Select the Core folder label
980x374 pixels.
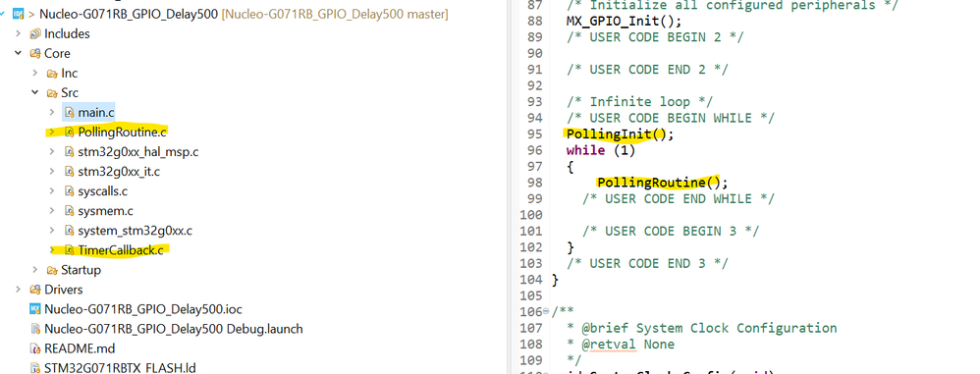point(57,54)
